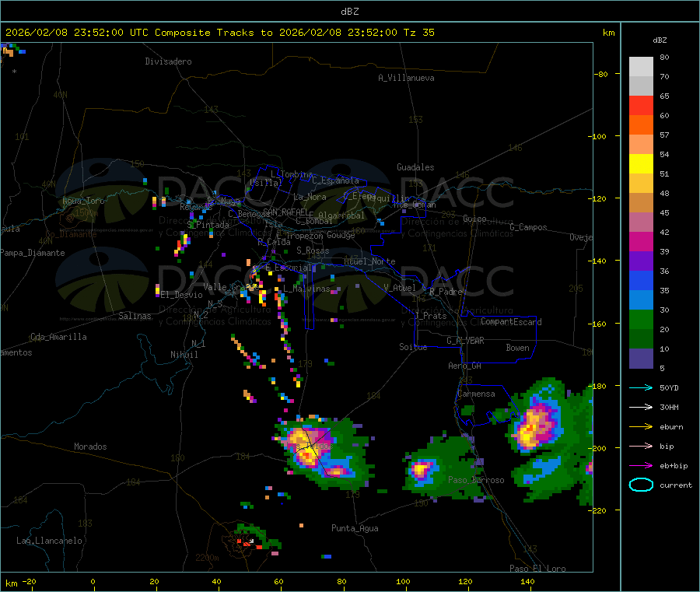Image resolution: width=700 pixels, height=592 pixels.
Task: Click the Punta_Agua label
Action: tap(355, 528)
